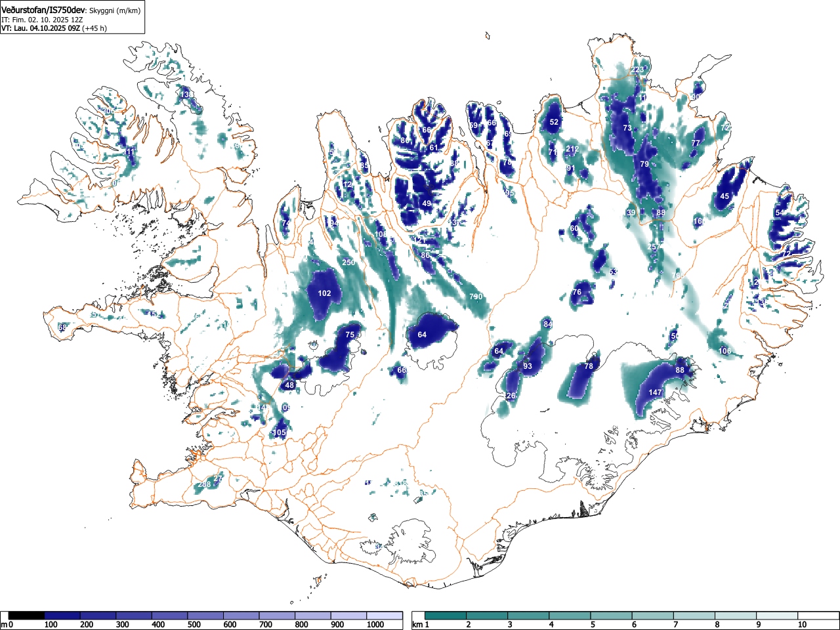Click the visibility value 126 on the map

[x=509, y=396]
